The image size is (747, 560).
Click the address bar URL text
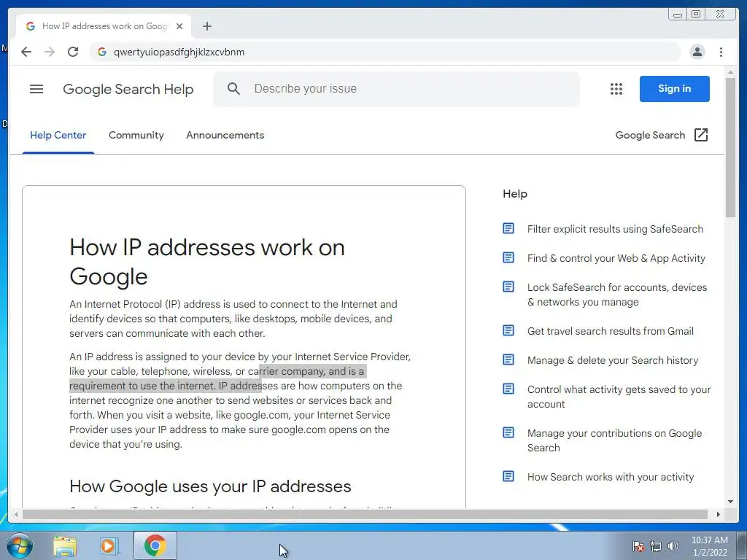click(179, 52)
